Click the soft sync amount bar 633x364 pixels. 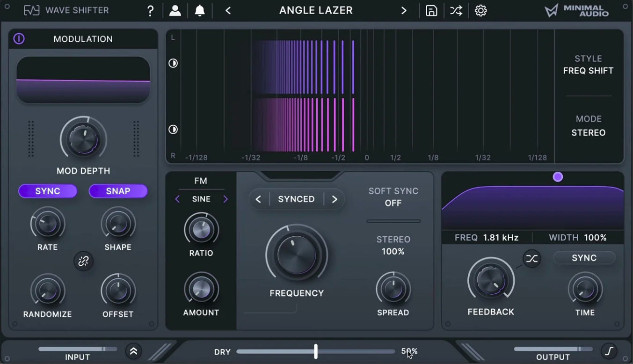393,221
